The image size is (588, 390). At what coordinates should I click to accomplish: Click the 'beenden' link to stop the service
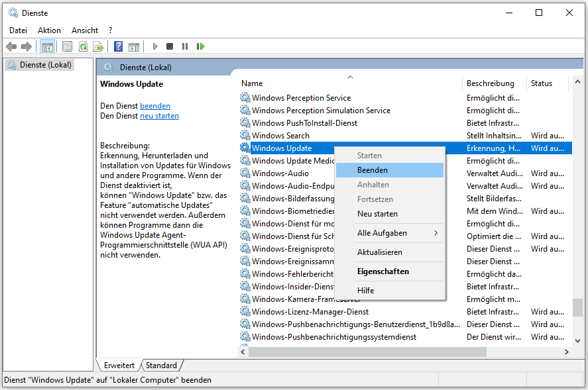[x=155, y=106]
